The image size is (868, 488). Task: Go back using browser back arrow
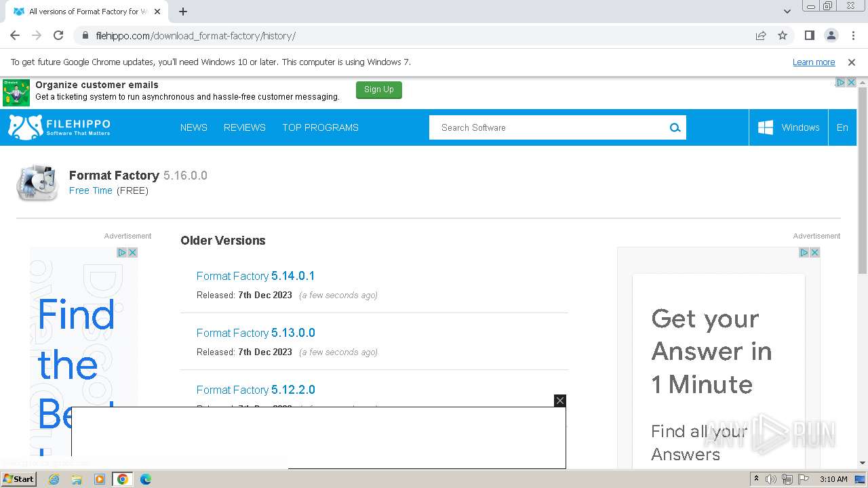15,35
